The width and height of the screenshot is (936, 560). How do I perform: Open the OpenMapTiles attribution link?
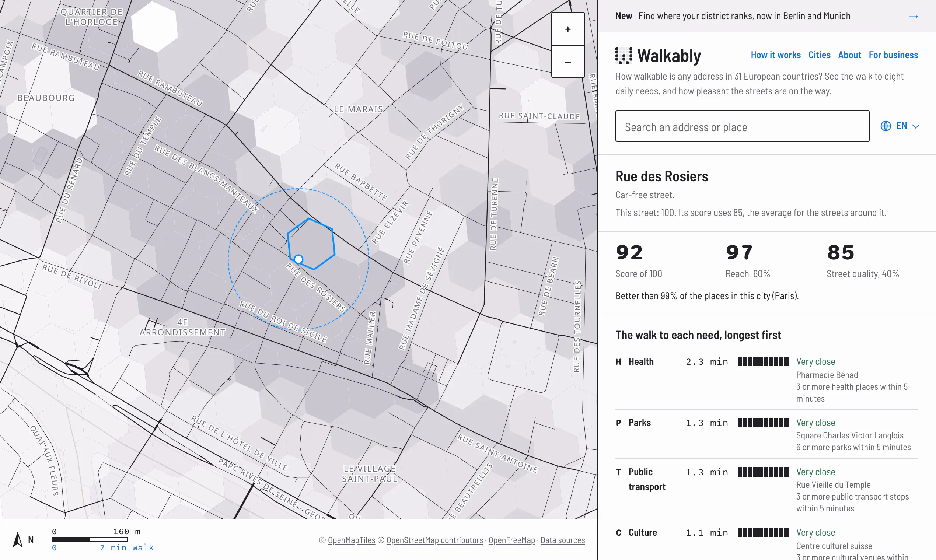click(352, 540)
